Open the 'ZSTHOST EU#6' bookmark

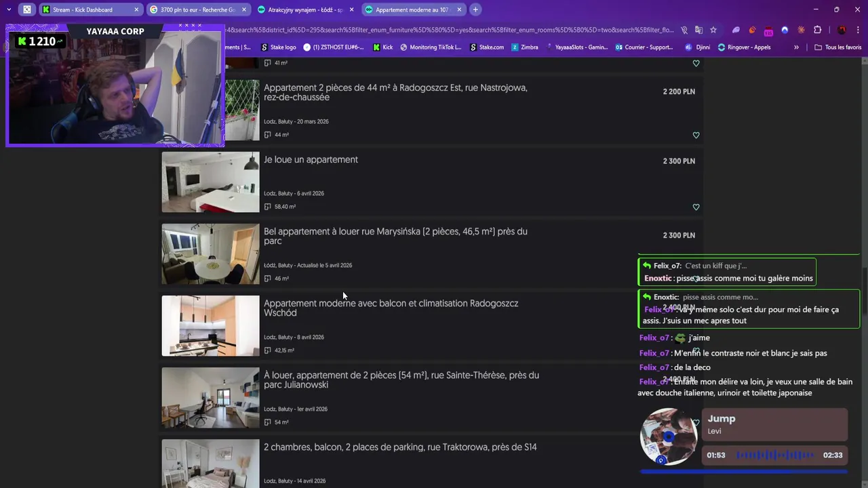click(334, 47)
